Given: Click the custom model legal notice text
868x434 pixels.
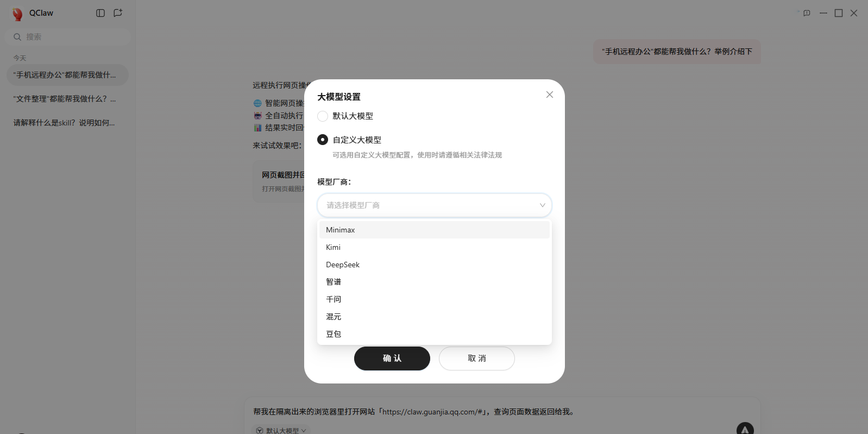Looking at the screenshot, I should click(x=417, y=155).
